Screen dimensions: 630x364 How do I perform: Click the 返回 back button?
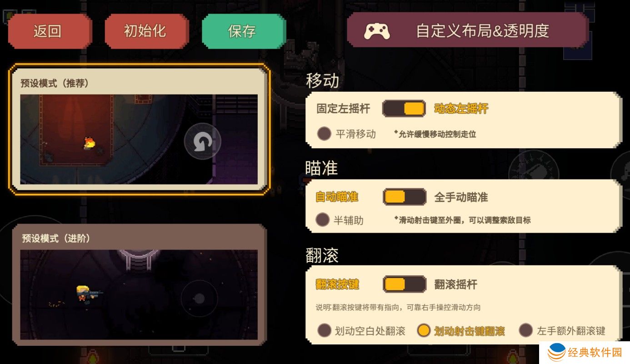pos(48,31)
